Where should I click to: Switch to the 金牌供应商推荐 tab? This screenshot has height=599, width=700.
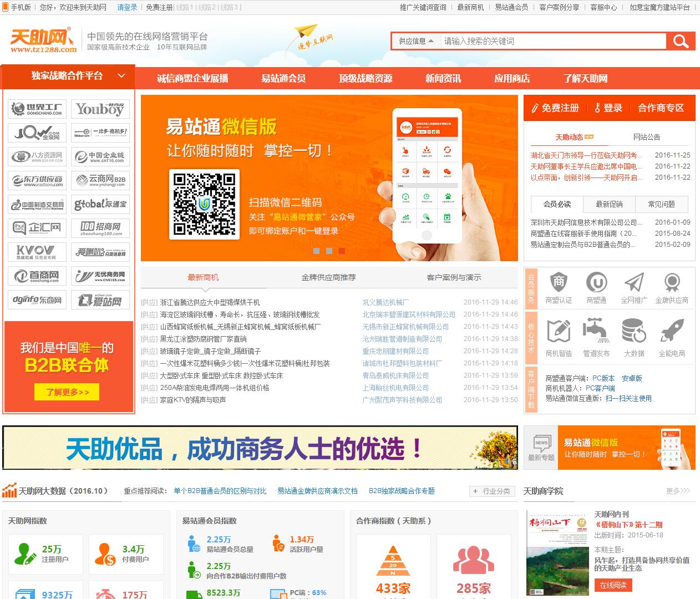click(328, 277)
